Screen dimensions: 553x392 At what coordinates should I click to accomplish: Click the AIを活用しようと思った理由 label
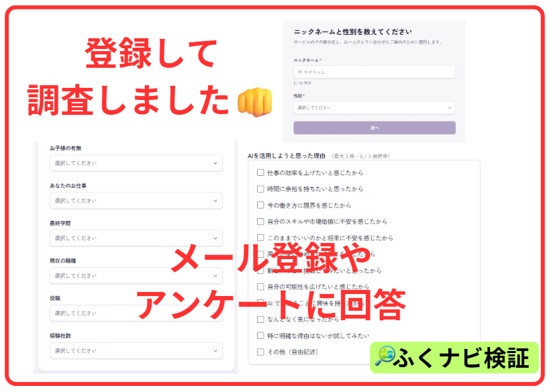(287, 156)
